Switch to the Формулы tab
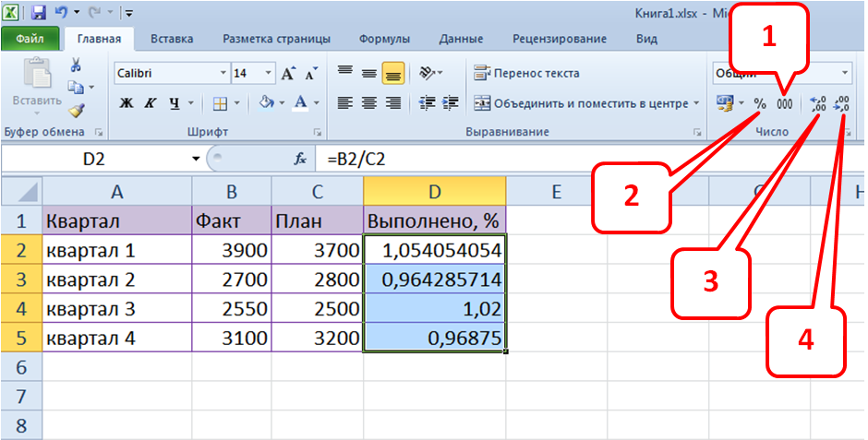 click(x=384, y=39)
